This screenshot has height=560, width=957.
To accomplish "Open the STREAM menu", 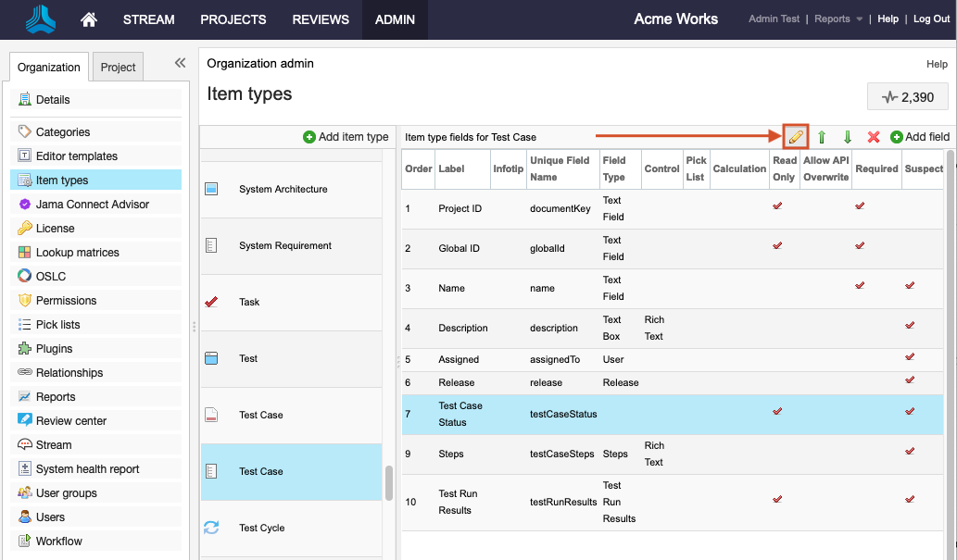I will tap(149, 19).
